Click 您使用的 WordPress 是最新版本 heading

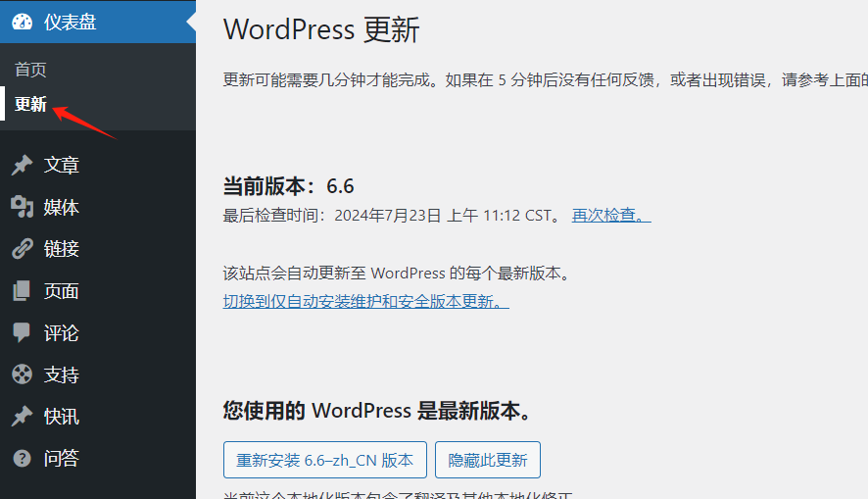pos(377,411)
